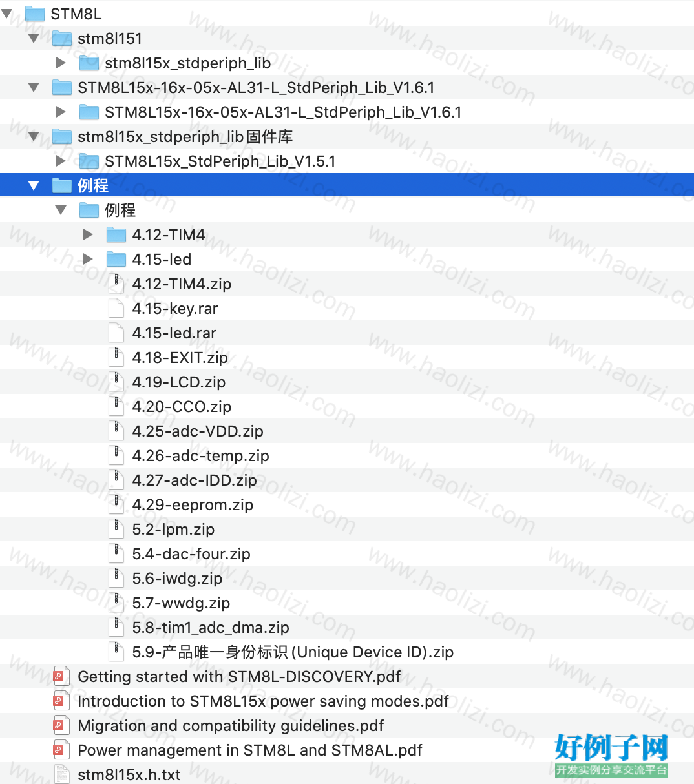694x784 pixels.
Task: Click the 4.15-led folder icon
Action: tap(116, 259)
